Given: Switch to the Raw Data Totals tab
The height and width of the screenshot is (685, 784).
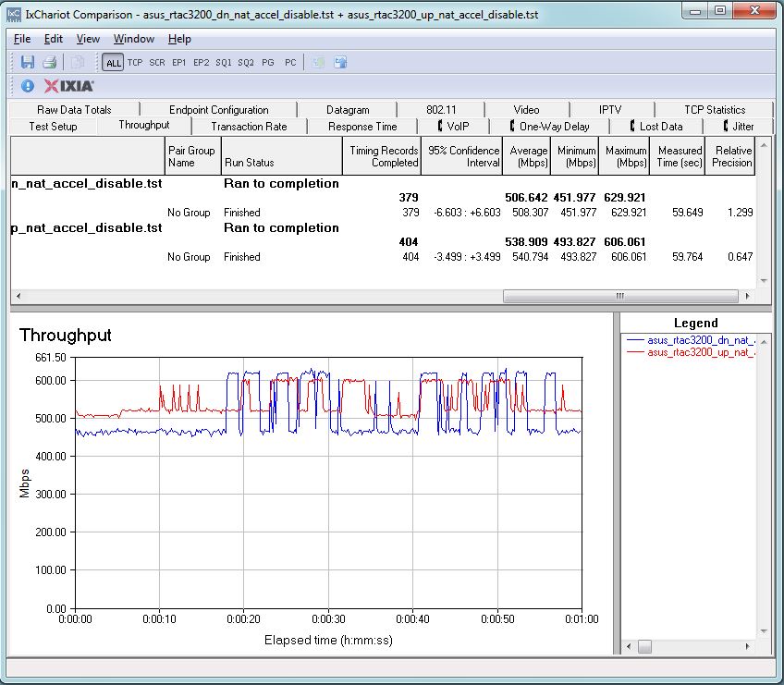Looking at the screenshot, I should click(74, 109).
